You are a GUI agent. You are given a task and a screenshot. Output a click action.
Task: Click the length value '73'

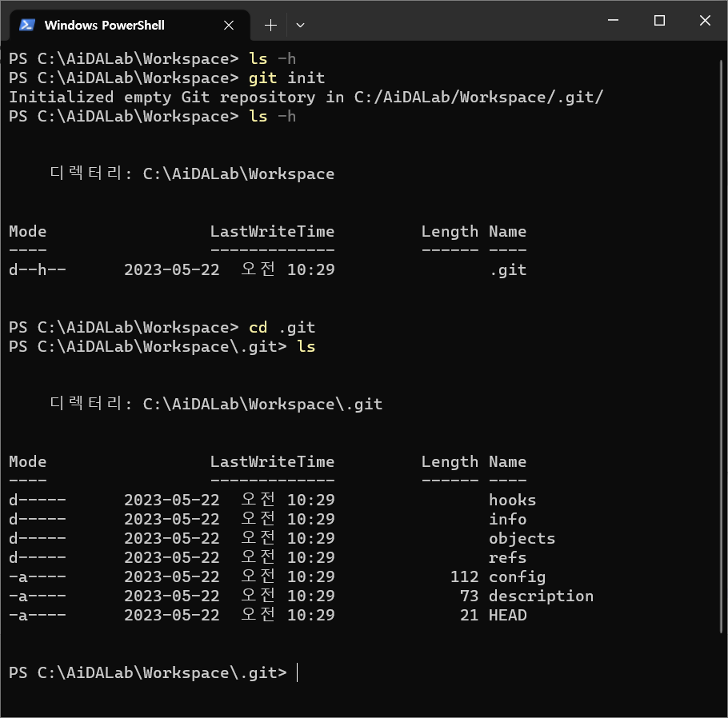pos(469,596)
